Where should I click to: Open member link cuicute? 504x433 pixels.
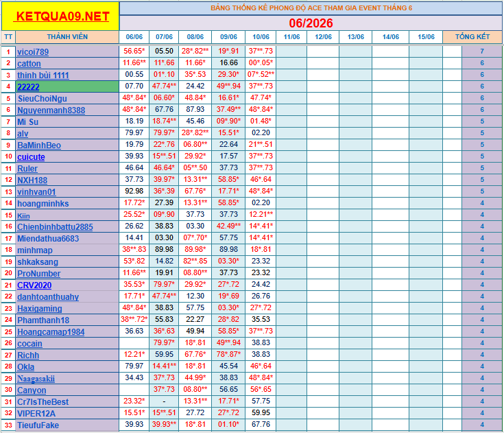tap(31, 157)
